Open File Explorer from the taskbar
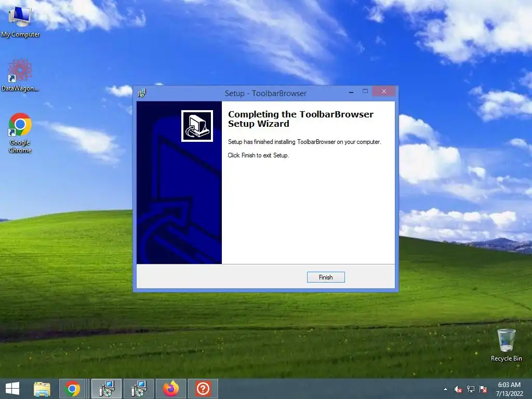The height and width of the screenshot is (399, 532). coord(42,389)
